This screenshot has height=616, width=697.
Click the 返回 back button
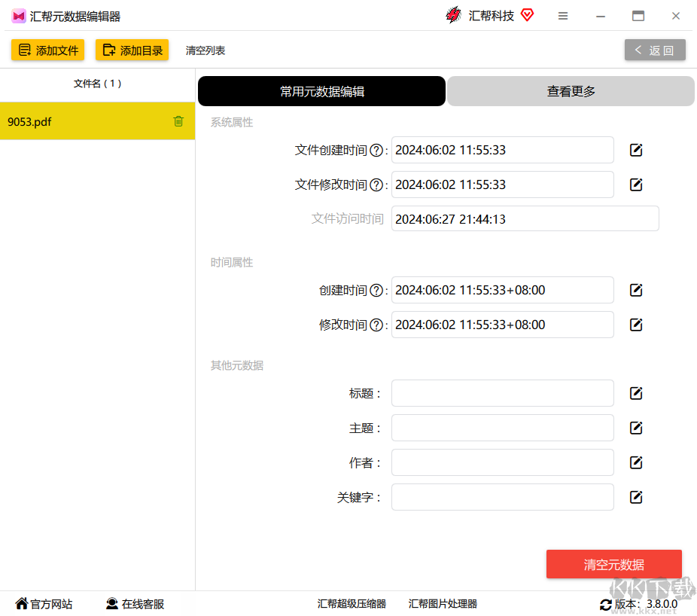655,50
